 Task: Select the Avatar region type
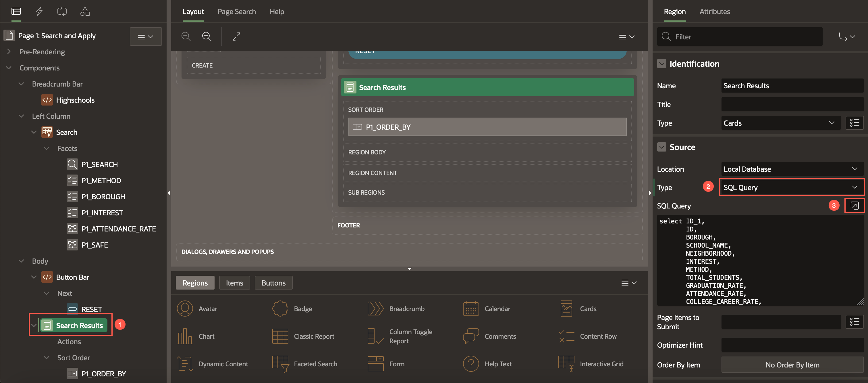(197, 309)
